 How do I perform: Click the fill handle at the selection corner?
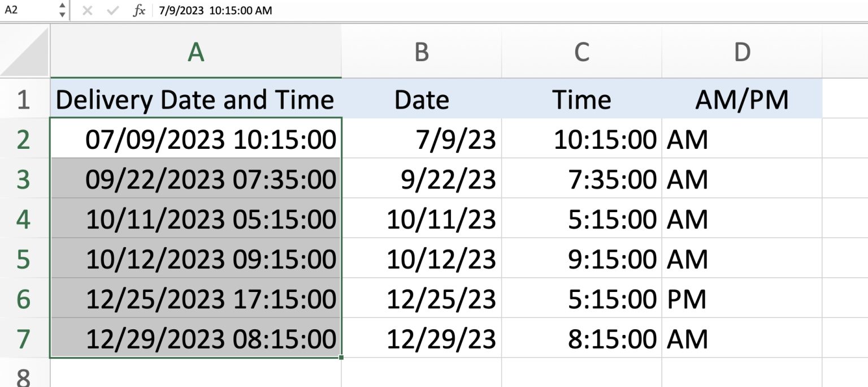tap(341, 356)
